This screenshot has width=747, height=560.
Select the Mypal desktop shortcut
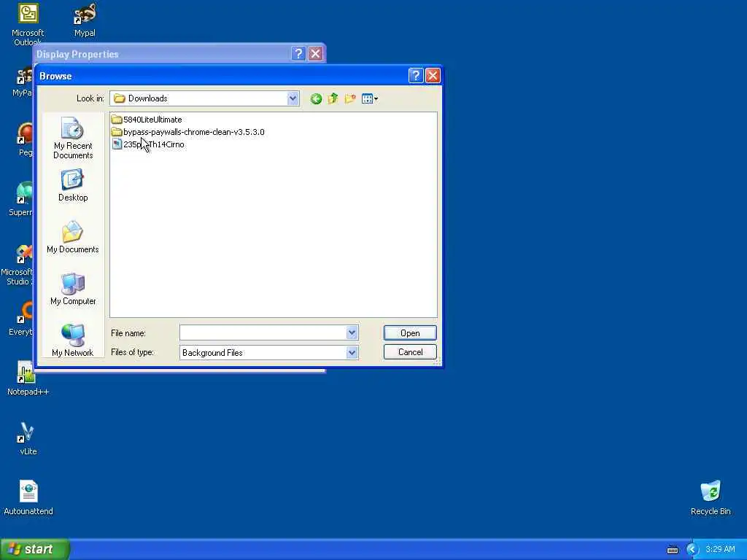[85, 20]
